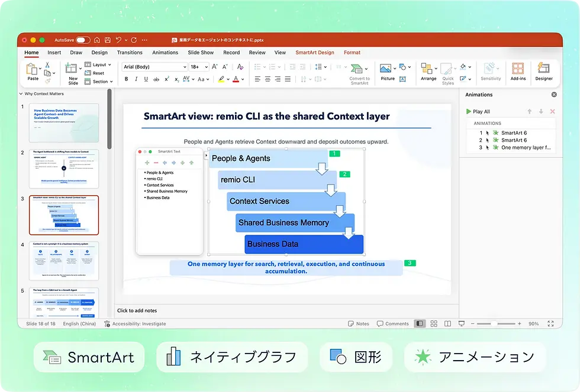Click the Save disk icon
Screen dimensions: 580x392
click(108, 40)
